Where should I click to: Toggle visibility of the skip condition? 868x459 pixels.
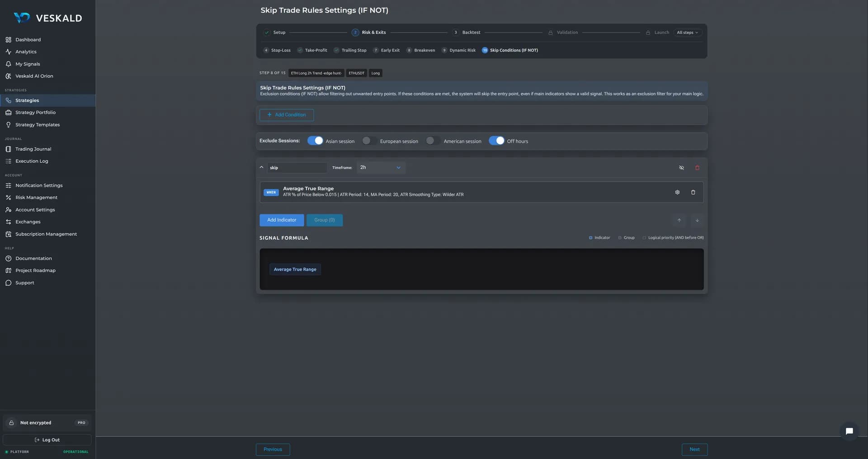click(x=681, y=168)
